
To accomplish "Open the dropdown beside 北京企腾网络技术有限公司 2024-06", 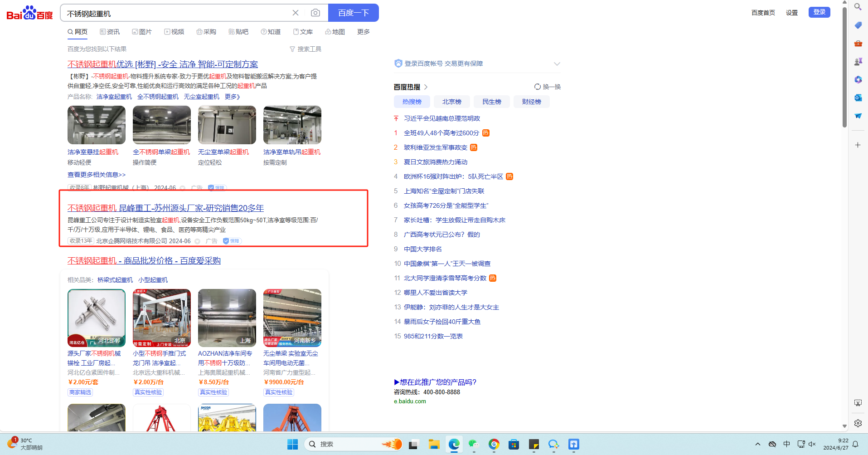I will (x=197, y=241).
